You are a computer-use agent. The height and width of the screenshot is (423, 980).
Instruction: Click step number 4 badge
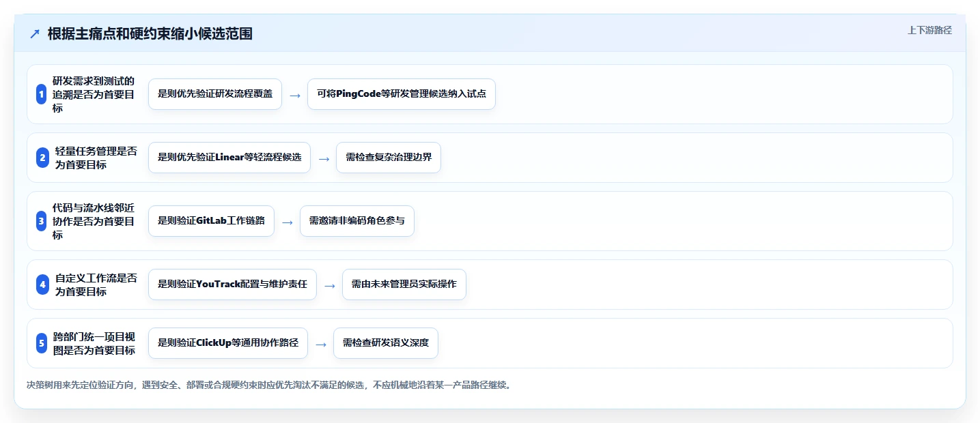[x=42, y=285]
